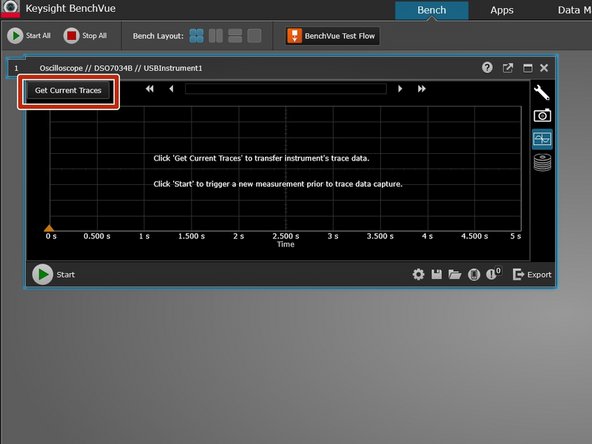This screenshot has width=592, height=444.
Task: Pop out the oscilloscope panel
Action: pos(508,68)
